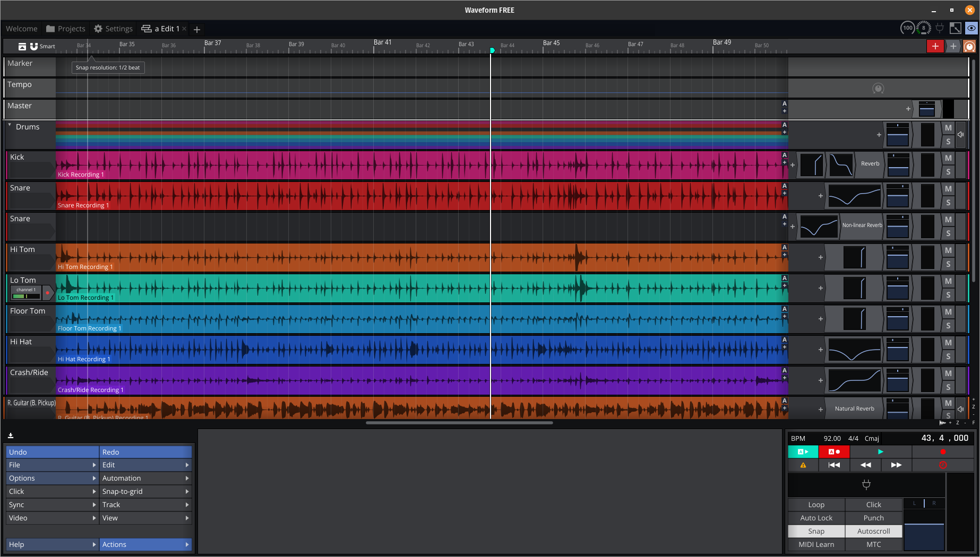This screenshot has width=980, height=557.
Task: Solo the Lo Tom track
Action: pos(948,295)
